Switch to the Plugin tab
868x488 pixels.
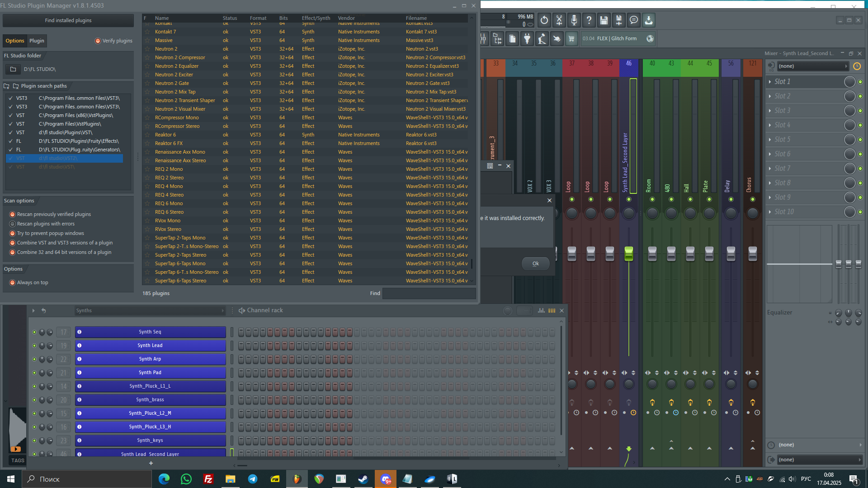point(37,41)
